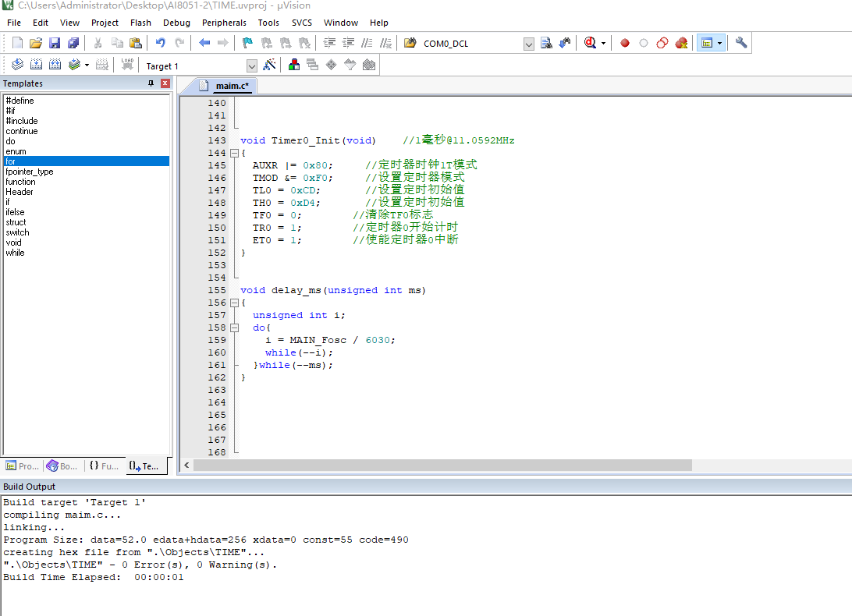This screenshot has height=616, width=852.
Task: Cut selection using the scissors icon
Action: click(98, 43)
